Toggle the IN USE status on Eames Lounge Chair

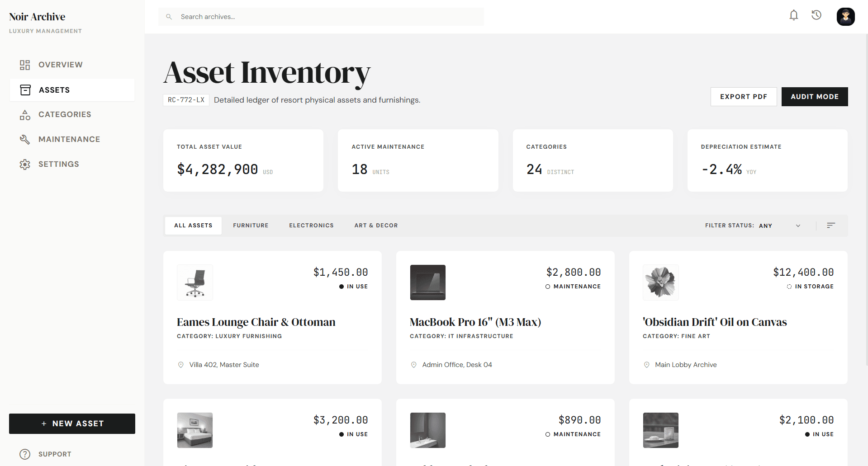click(354, 286)
